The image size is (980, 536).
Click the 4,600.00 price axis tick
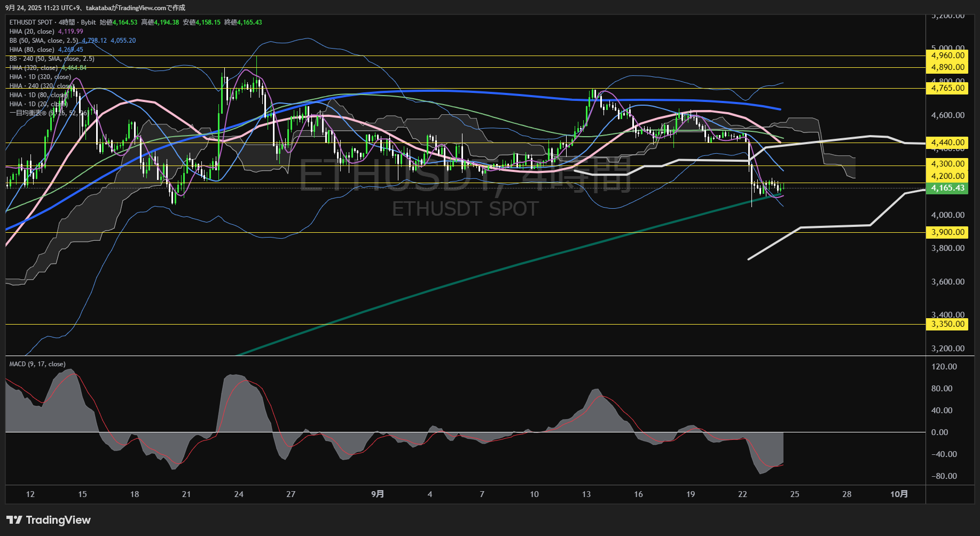948,115
